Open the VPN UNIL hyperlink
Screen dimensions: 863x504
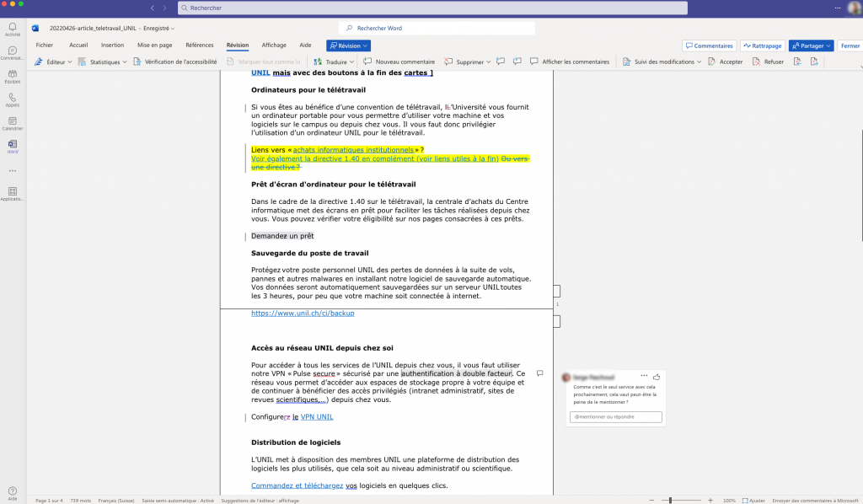(317, 416)
